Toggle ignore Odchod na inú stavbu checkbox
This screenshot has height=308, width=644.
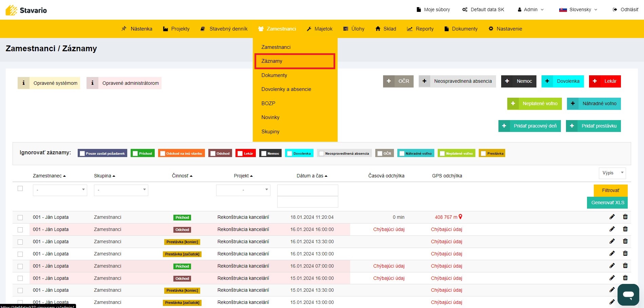163,153
